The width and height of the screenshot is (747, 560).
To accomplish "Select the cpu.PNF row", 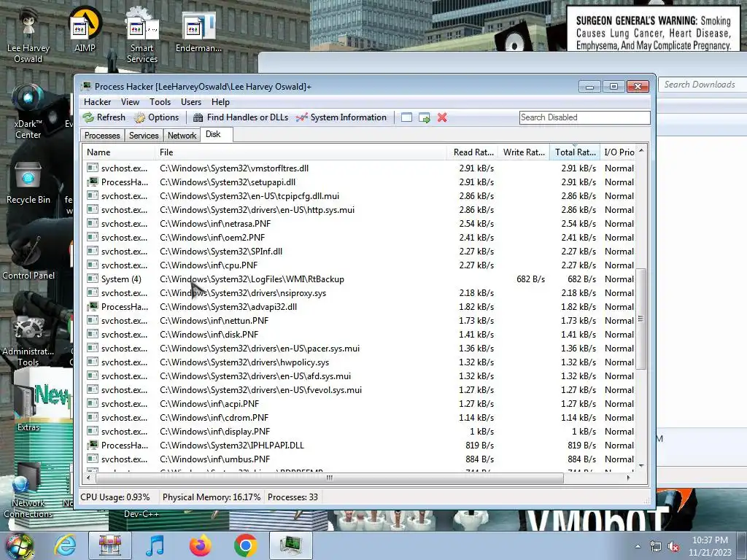I will point(360,265).
